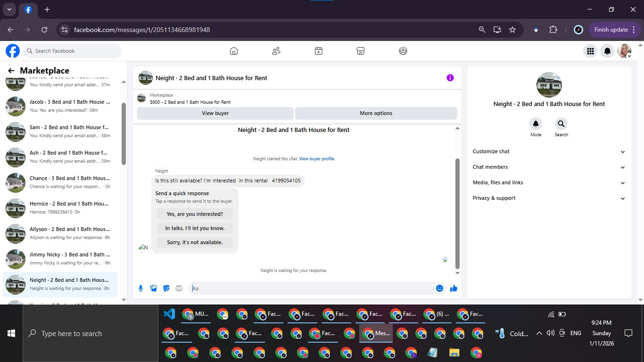644x362 pixels.
Task: Open browser Extensions puzzle icon
Action: 553,30
